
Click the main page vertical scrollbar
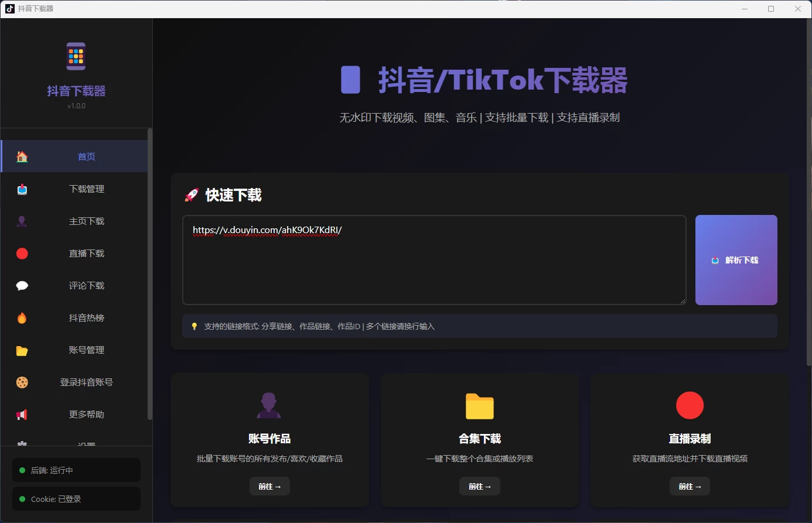click(x=809, y=193)
